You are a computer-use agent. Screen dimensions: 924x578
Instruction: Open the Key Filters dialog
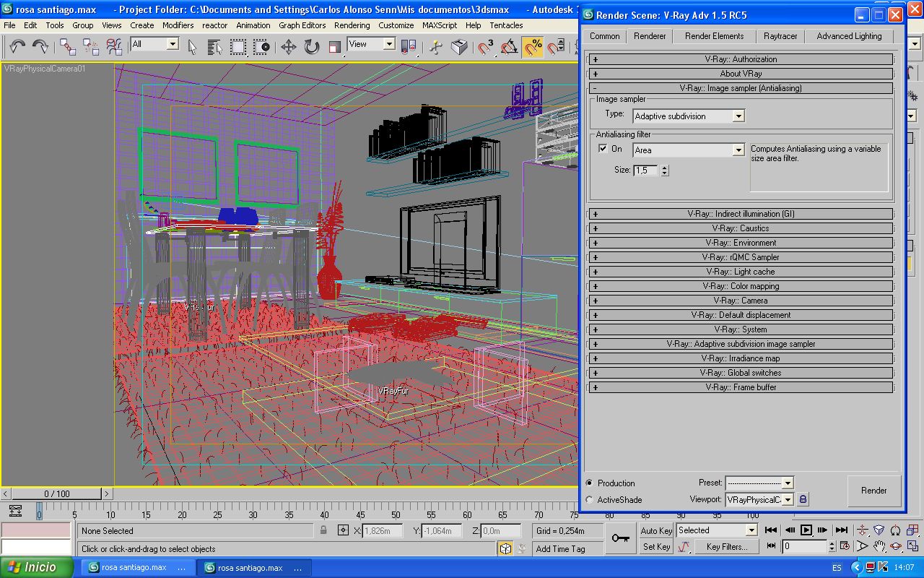point(727,547)
